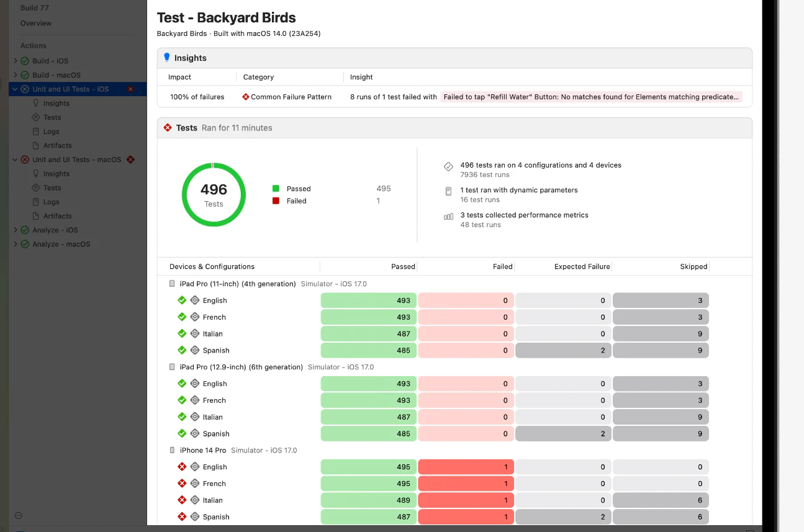The image size is (804, 532).
Task: Select French configuration under iPad Pro (11-inch)
Action: pyautogui.click(x=214, y=317)
